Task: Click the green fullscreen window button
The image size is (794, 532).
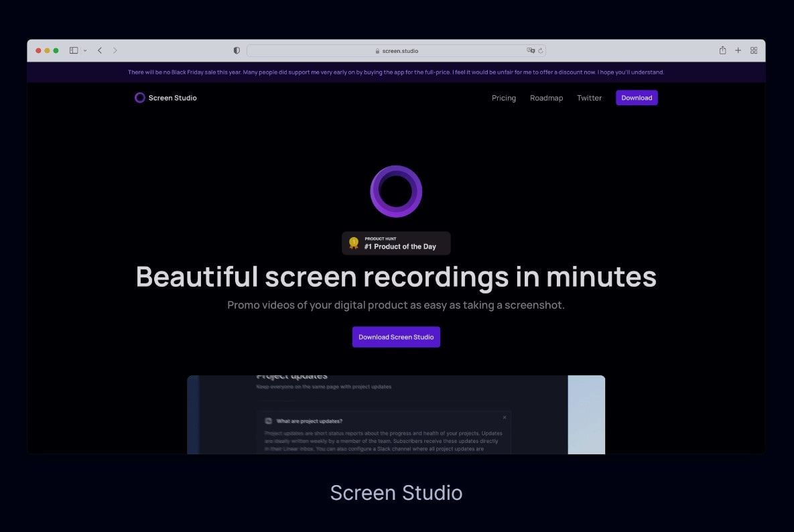Action: pyautogui.click(x=56, y=50)
